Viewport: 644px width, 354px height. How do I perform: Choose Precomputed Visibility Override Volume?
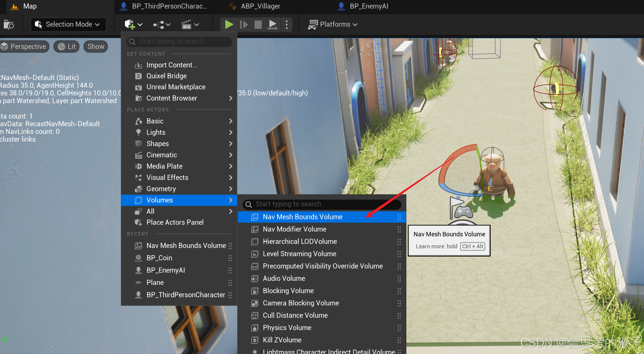[322, 266]
